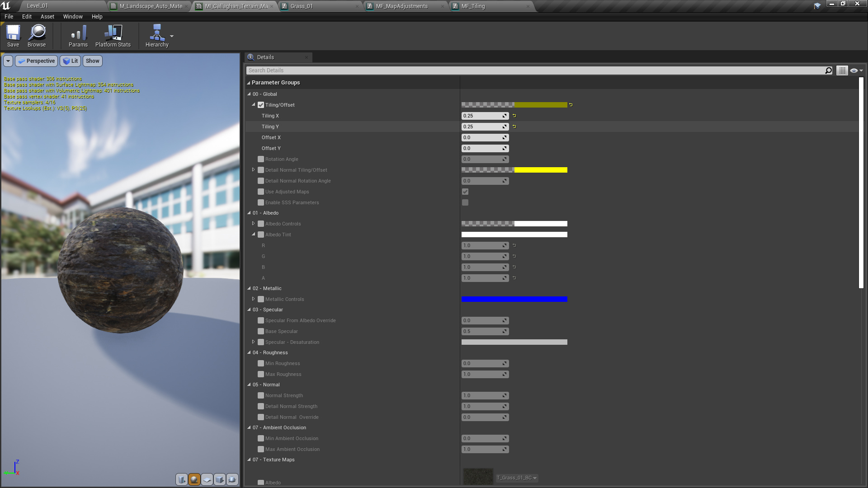Expand the Metallic Controls parameter
This screenshot has height=488, width=868.
click(x=253, y=299)
